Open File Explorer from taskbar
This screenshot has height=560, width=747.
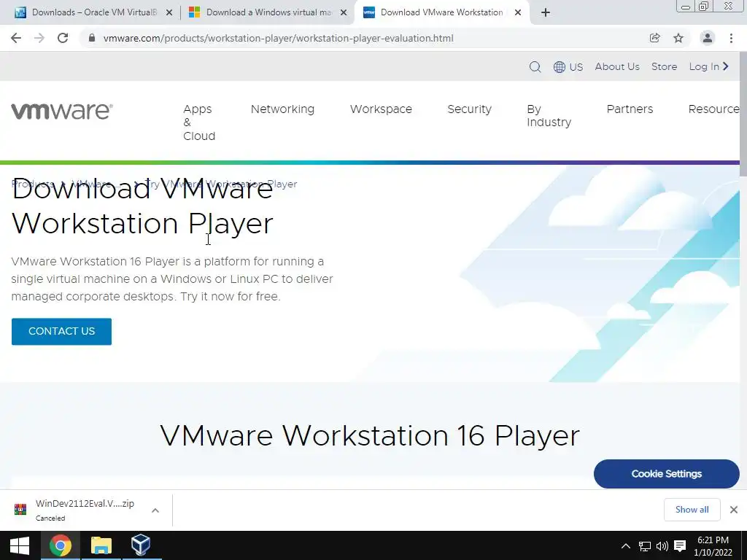[101, 545]
